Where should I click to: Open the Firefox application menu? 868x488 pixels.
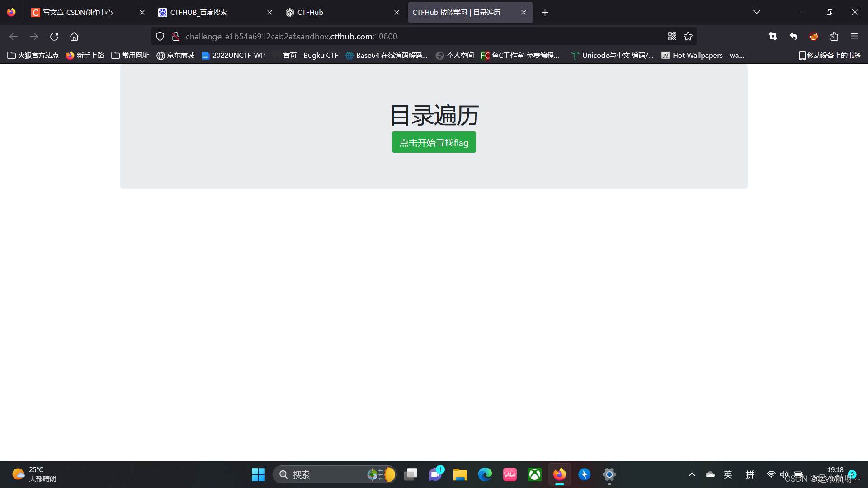tap(855, 36)
